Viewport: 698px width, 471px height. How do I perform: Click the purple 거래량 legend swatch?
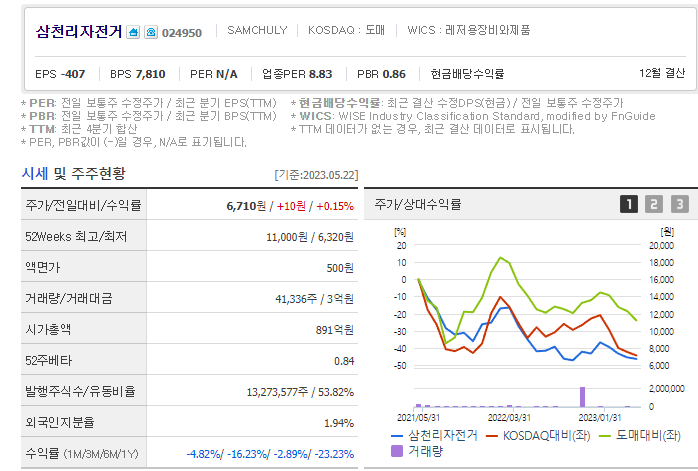point(397,451)
